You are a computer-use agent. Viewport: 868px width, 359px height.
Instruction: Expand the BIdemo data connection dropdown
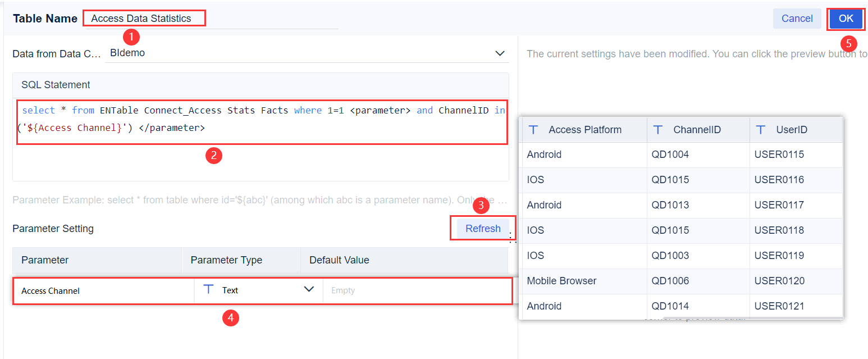tap(500, 53)
